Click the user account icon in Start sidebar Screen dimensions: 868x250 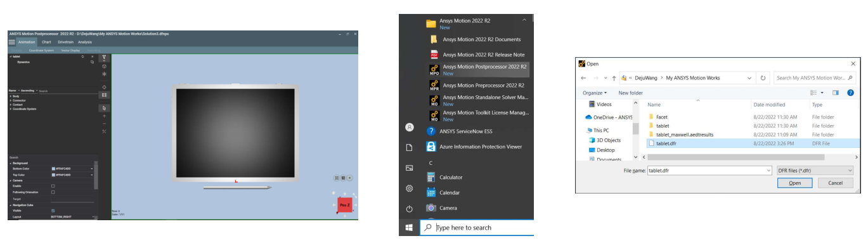point(409,127)
